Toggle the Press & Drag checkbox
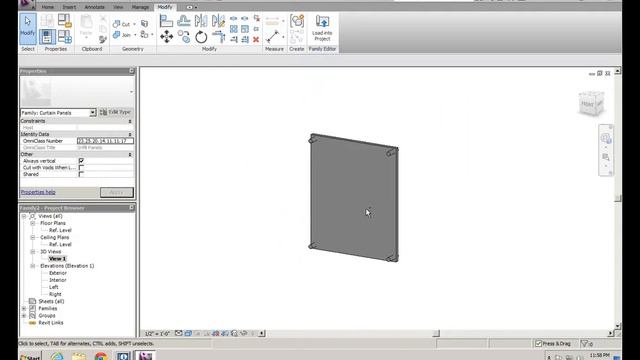The height and width of the screenshot is (360, 640). [538, 344]
